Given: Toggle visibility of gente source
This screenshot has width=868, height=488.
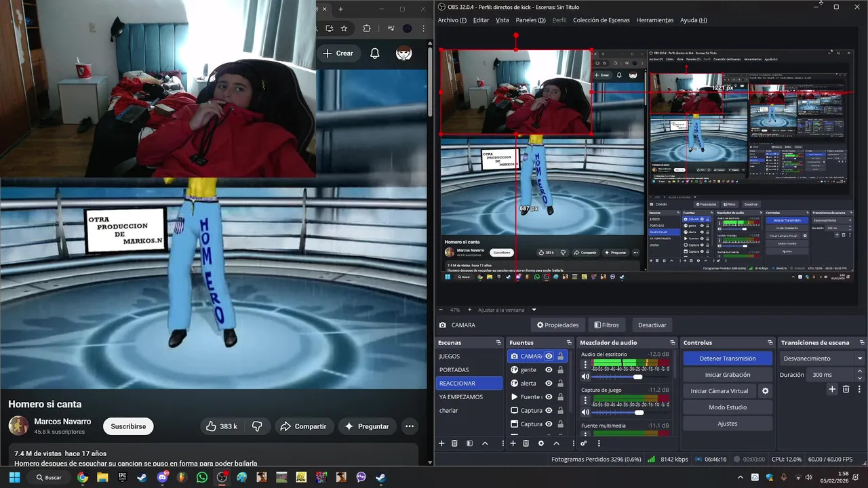Looking at the screenshot, I should (549, 369).
